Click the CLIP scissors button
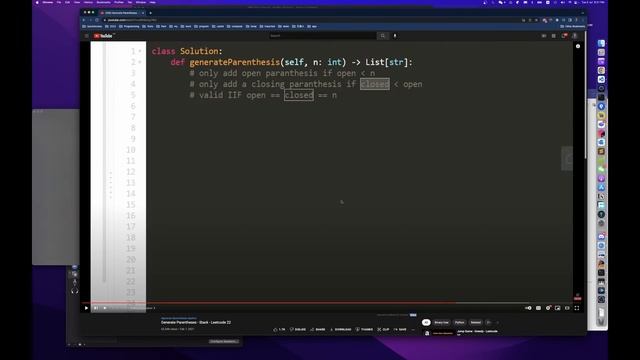The height and width of the screenshot is (360, 640). (383, 329)
